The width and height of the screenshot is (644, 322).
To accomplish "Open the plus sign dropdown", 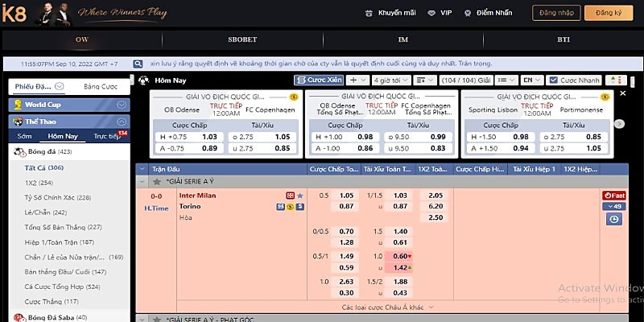I will click(357, 80).
